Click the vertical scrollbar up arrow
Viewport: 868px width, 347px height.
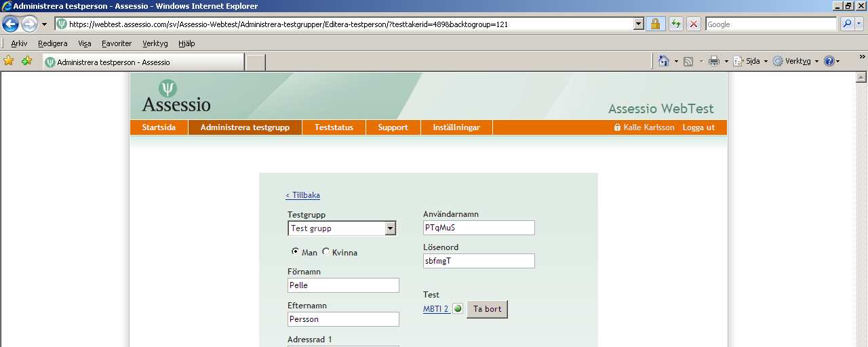point(861,77)
